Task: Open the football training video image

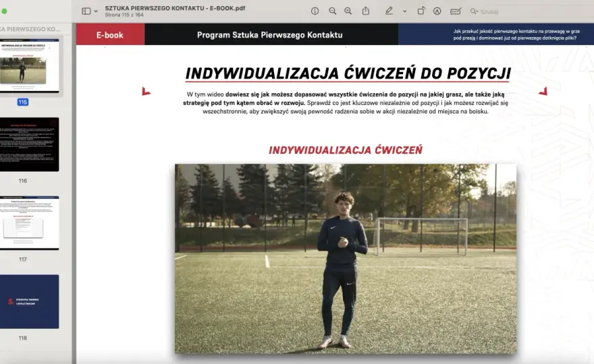Action: (x=346, y=259)
